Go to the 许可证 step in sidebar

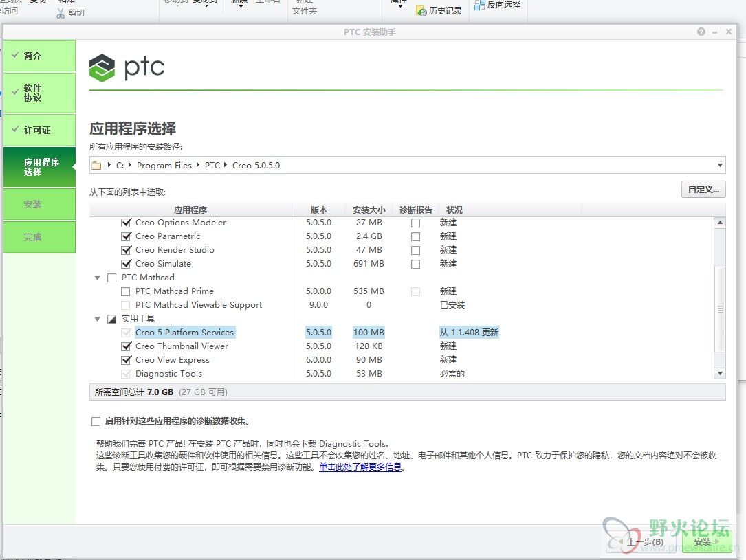[39, 130]
